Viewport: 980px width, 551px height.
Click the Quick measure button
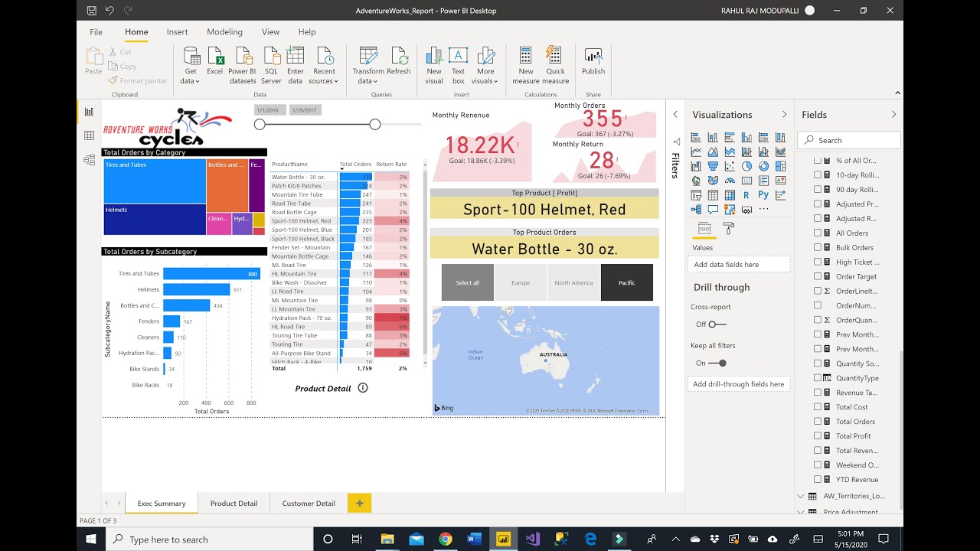[555, 65]
